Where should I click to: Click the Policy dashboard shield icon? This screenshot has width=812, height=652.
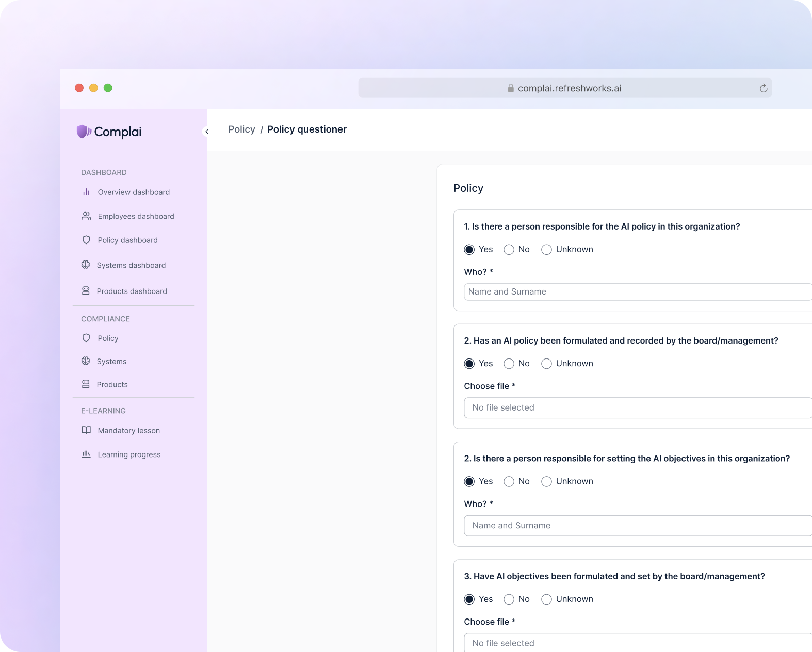pyautogui.click(x=86, y=240)
